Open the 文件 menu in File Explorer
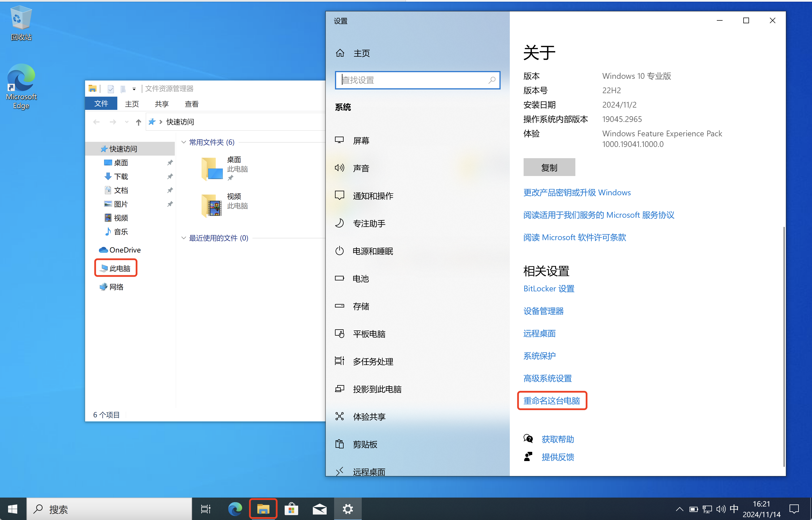The width and height of the screenshot is (812, 520). pos(101,104)
